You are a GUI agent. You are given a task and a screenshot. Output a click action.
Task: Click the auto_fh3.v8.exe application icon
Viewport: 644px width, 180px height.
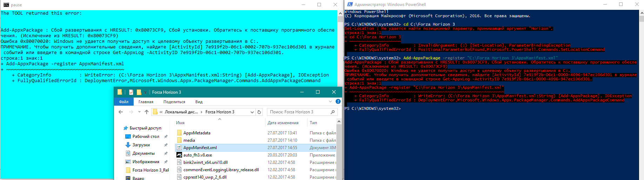click(x=179, y=155)
